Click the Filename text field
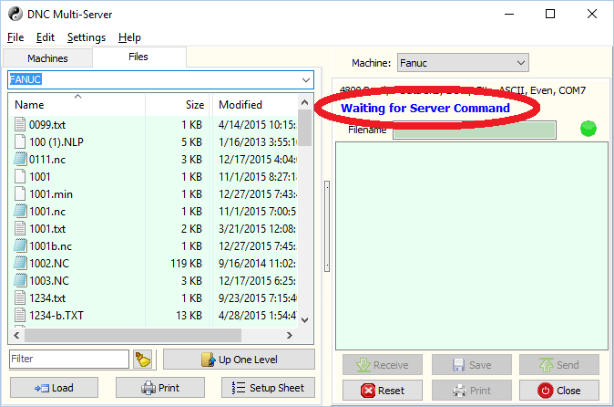This screenshot has height=407, width=614. (474, 130)
